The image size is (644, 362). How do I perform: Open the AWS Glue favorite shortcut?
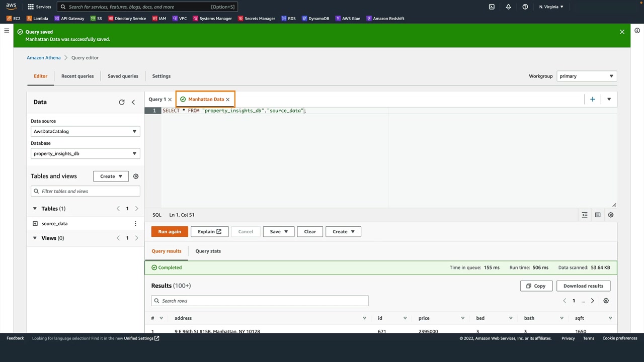click(x=348, y=19)
